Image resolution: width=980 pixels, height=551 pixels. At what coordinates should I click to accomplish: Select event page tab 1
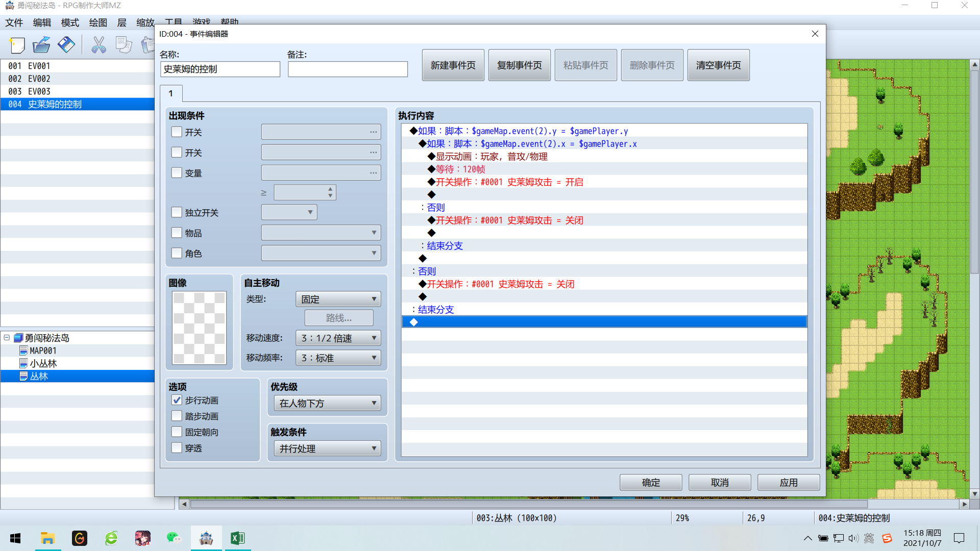pos(171,93)
